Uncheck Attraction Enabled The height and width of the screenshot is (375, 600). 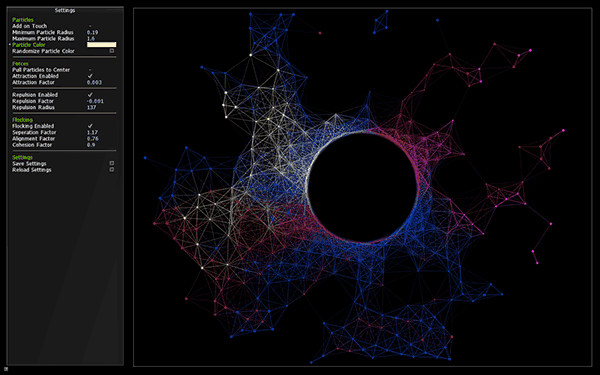90,76
